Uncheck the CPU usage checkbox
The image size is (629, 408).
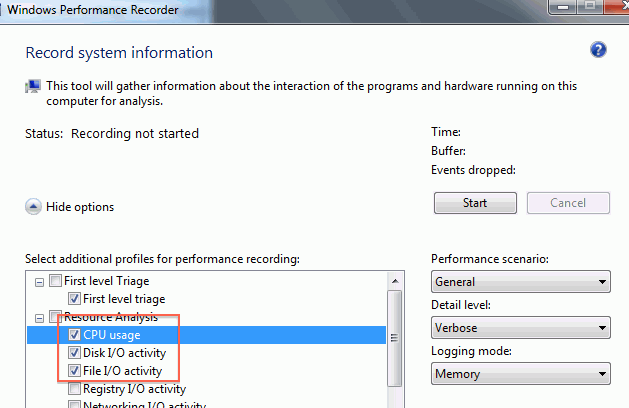(74, 335)
